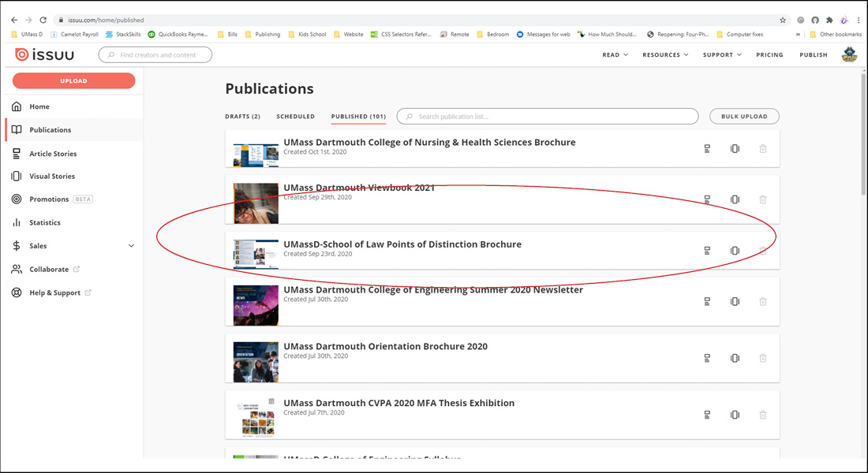Viewport: 868px width, 473px height.
Task: Click the search publication list field
Action: pos(548,117)
